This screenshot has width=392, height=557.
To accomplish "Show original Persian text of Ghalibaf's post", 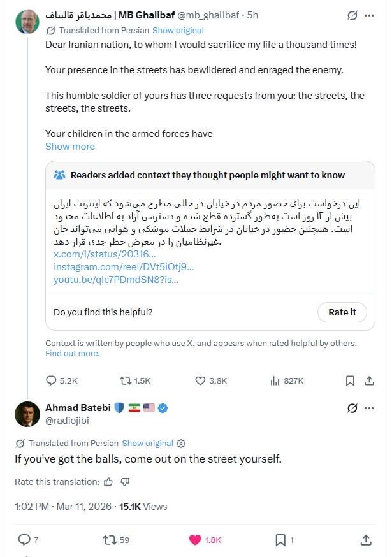I will click(178, 30).
